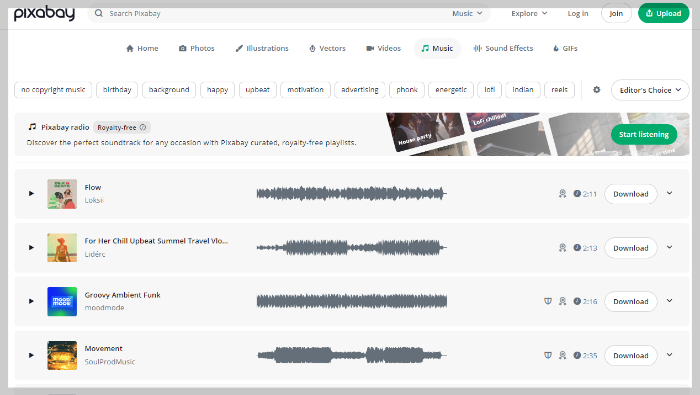700x395 pixels.
Task: Seek within the Flow waveform
Action: tap(352, 194)
